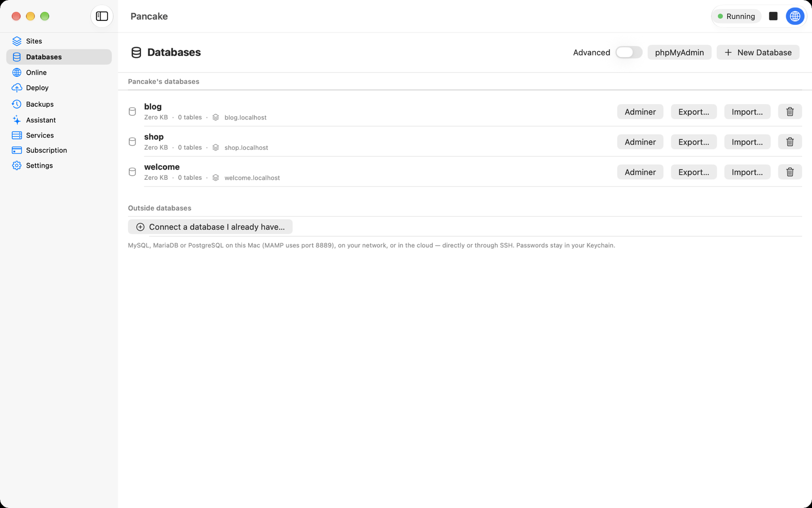Delete the shop database via trash icon
Image resolution: width=812 pixels, height=508 pixels.
790,142
